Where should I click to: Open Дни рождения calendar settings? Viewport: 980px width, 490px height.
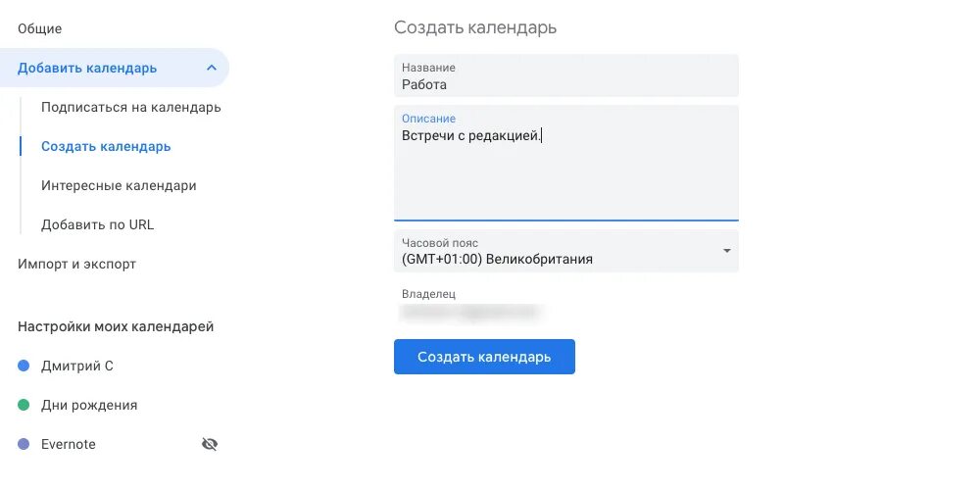pos(89,405)
